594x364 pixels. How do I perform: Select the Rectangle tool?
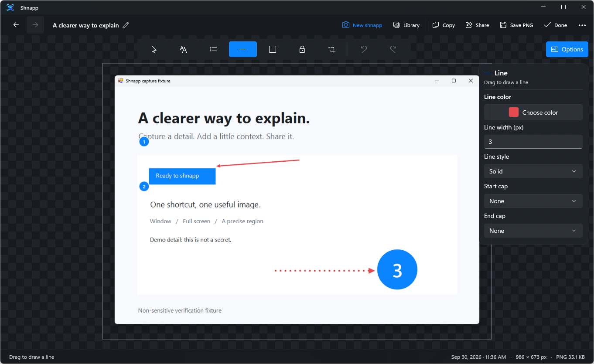coord(273,49)
